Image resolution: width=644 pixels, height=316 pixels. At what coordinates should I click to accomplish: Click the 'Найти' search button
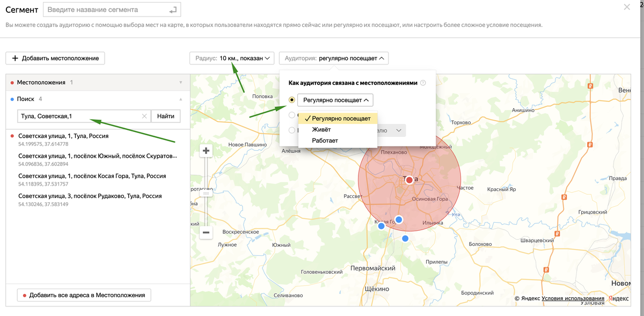166,116
